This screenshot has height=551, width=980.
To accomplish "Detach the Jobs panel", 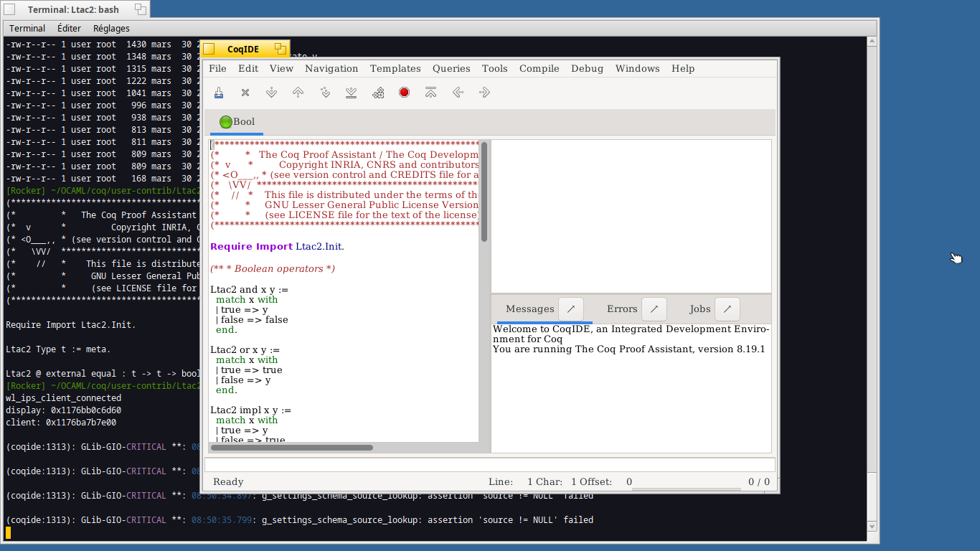I will click(727, 309).
